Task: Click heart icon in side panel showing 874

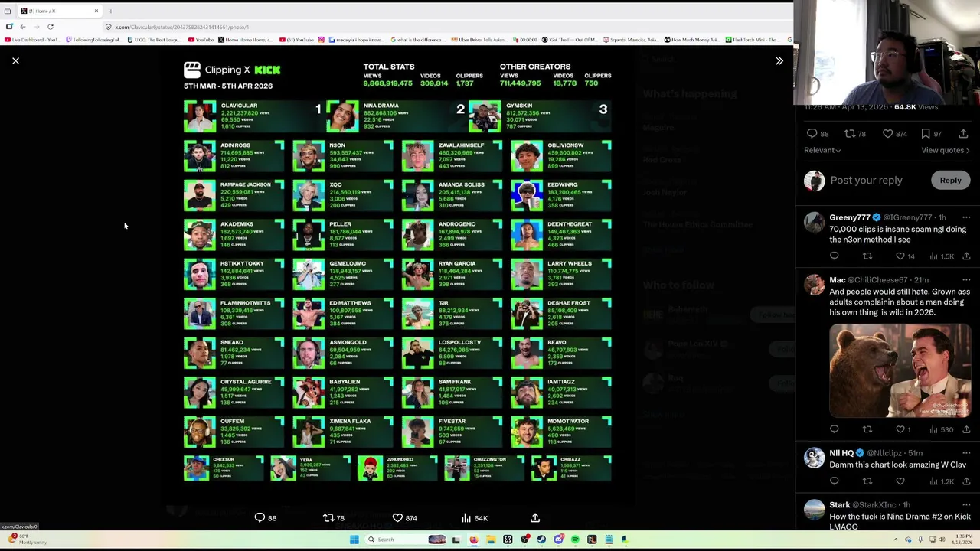Action: [x=887, y=134]
